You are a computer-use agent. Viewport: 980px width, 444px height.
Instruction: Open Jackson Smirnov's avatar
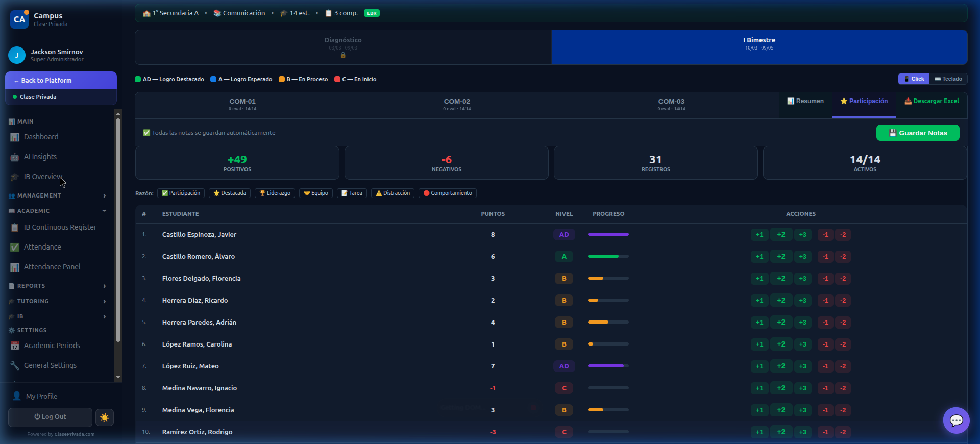coord(17,55)
